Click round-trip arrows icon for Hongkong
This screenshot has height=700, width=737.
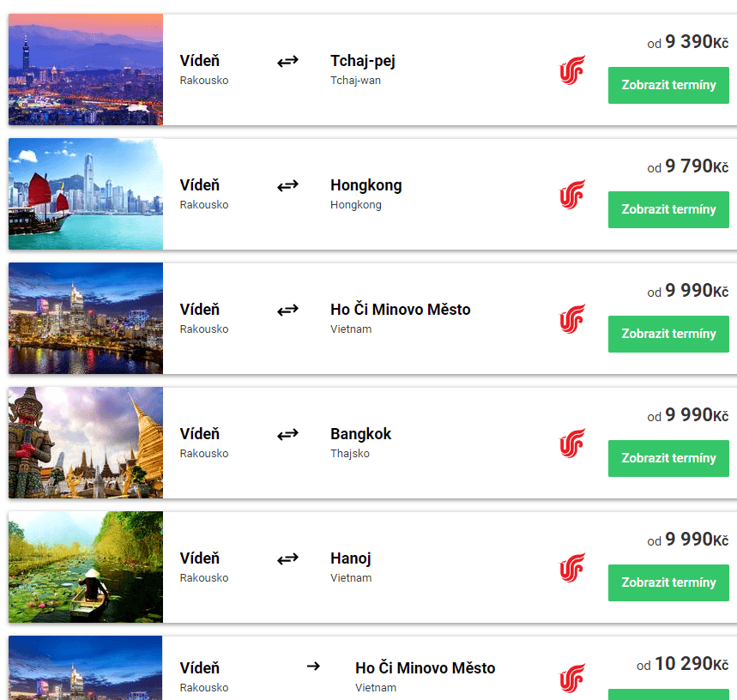click(x=287, y=185)
